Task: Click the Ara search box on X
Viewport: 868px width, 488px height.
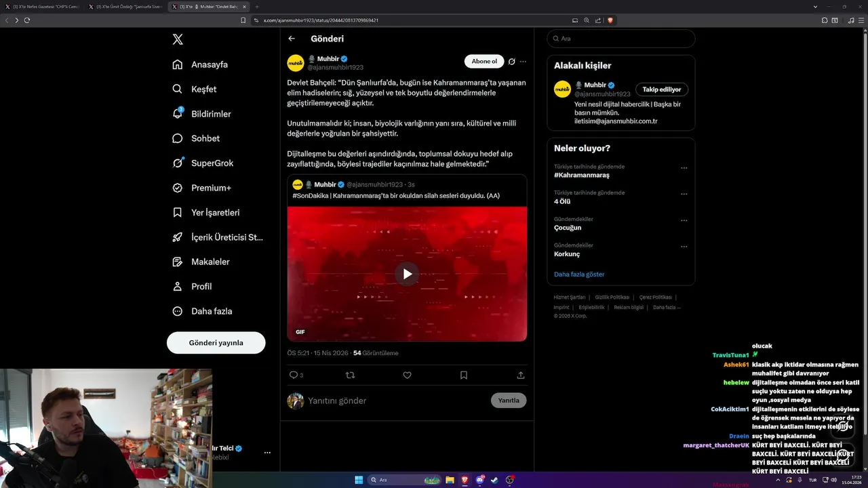Action: pos(621,39)
